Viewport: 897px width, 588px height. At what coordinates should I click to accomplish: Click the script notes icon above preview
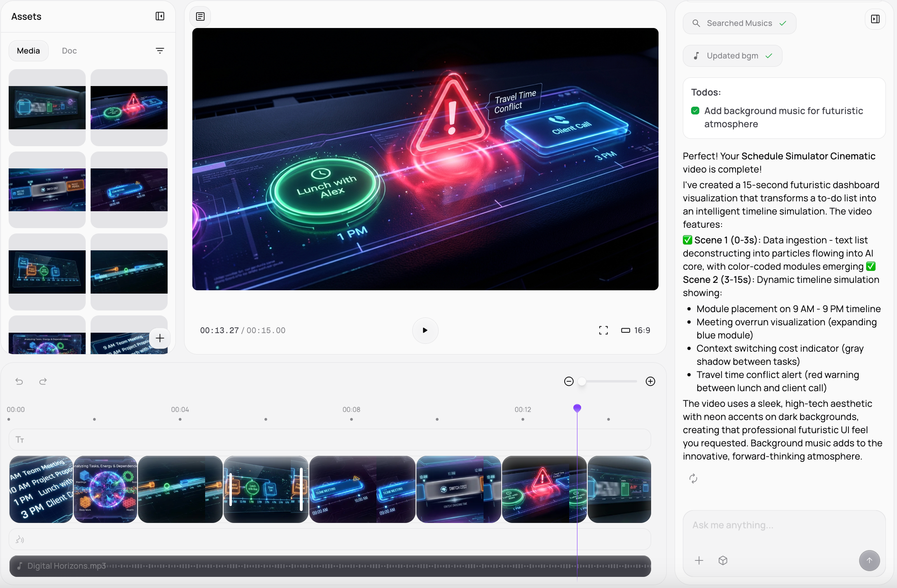tap(200, 16)
